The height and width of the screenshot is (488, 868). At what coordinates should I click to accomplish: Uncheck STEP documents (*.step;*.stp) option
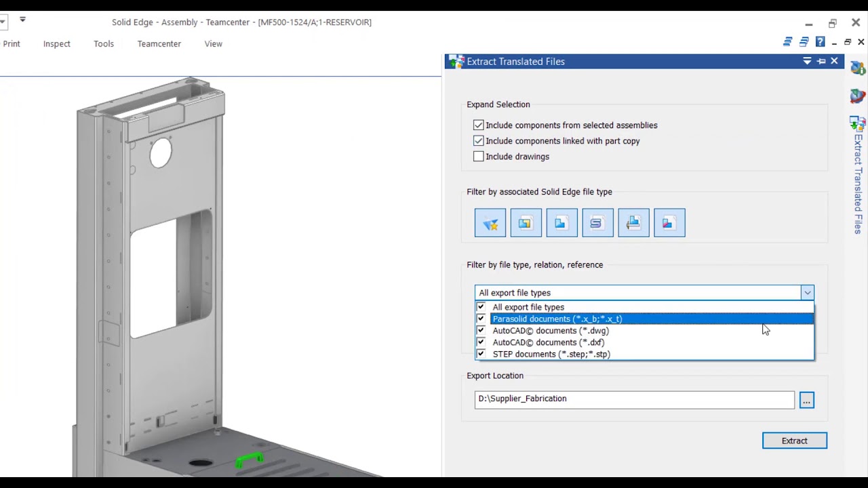click(x=481, y=354)
